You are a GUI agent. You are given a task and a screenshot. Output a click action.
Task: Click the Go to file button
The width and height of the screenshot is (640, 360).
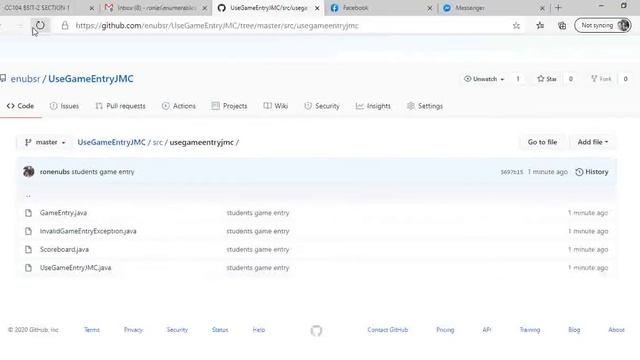(x=542, y=142)
